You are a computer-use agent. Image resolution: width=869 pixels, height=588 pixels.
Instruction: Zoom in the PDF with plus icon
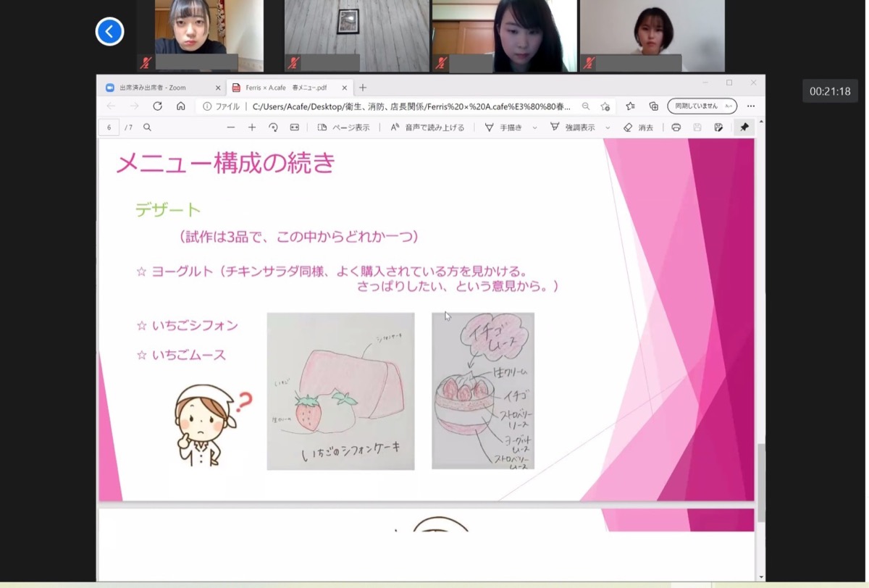point(252,127)
